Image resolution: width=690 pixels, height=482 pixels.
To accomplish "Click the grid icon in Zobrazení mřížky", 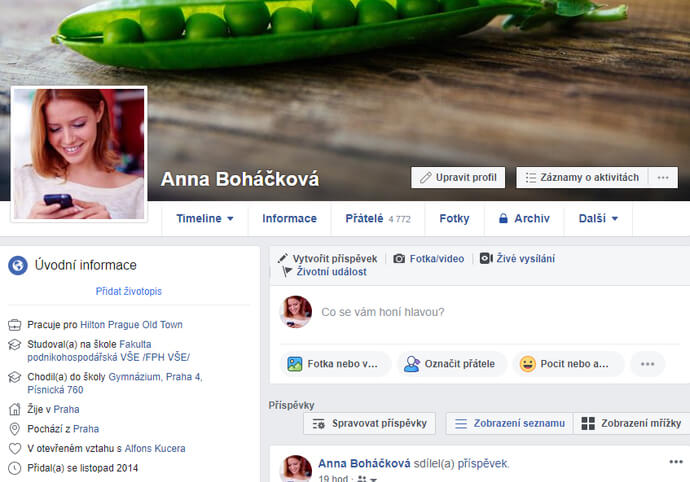I will coord(588,423).
